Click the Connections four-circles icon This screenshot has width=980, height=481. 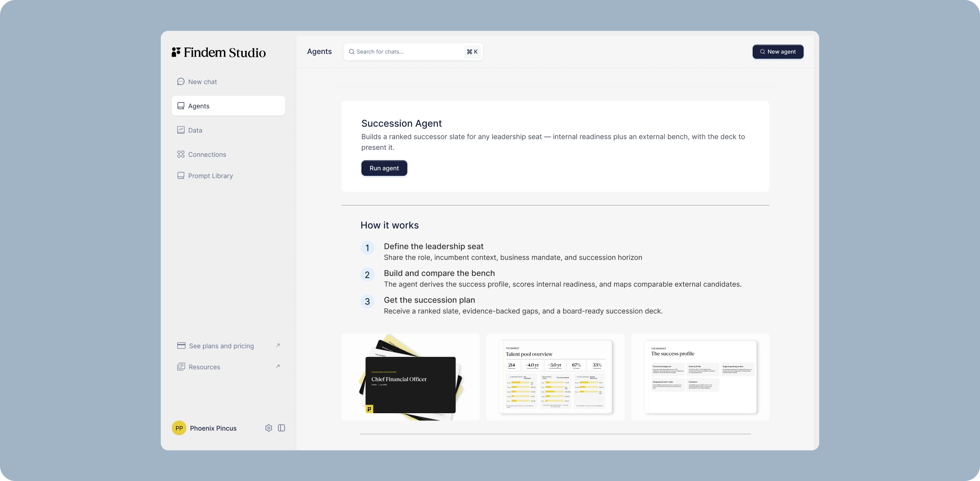pos(181,154)
